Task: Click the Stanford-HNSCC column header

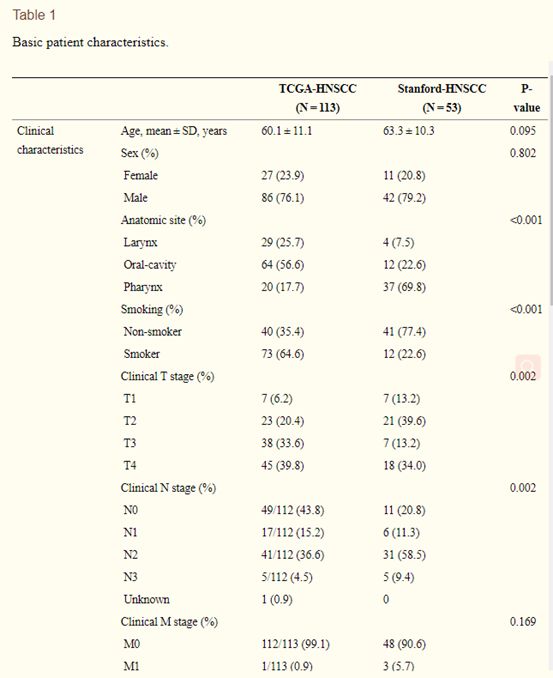Action: coord(442,98)
